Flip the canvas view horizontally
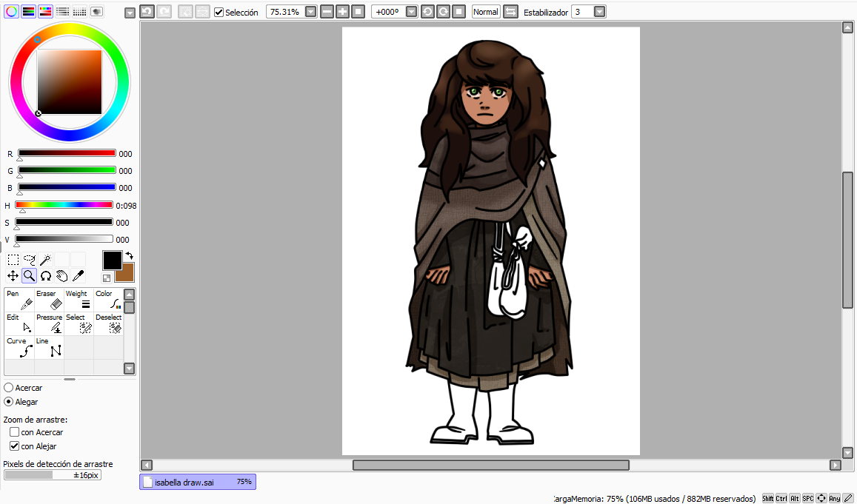Viewport: 857px width, 504px height. (x=510, y=11)
